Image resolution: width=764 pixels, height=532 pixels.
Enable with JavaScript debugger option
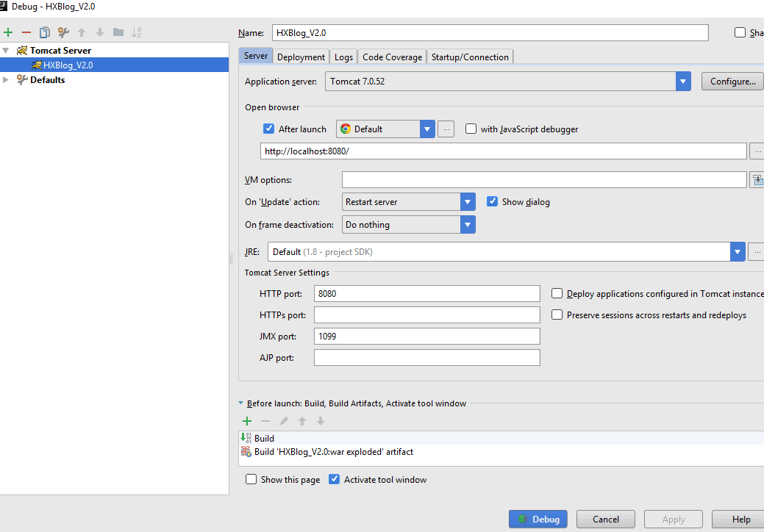(x=471, y=129)
